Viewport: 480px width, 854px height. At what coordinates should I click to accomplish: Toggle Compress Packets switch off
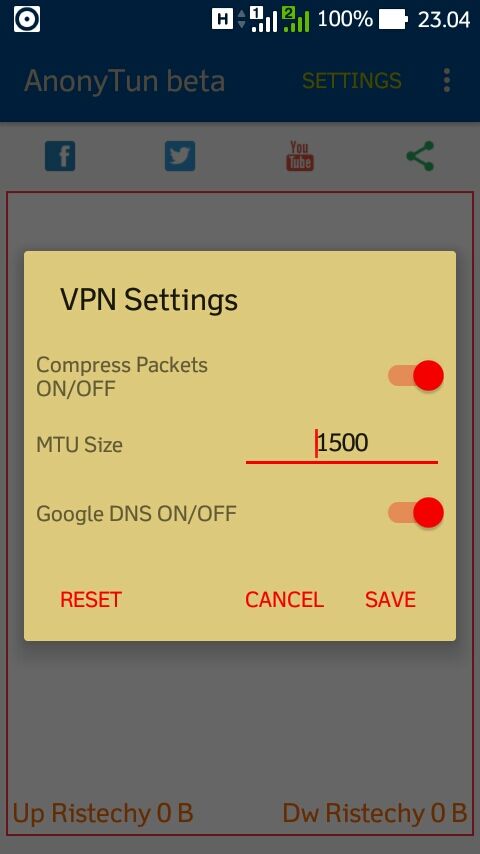point(416,376)
